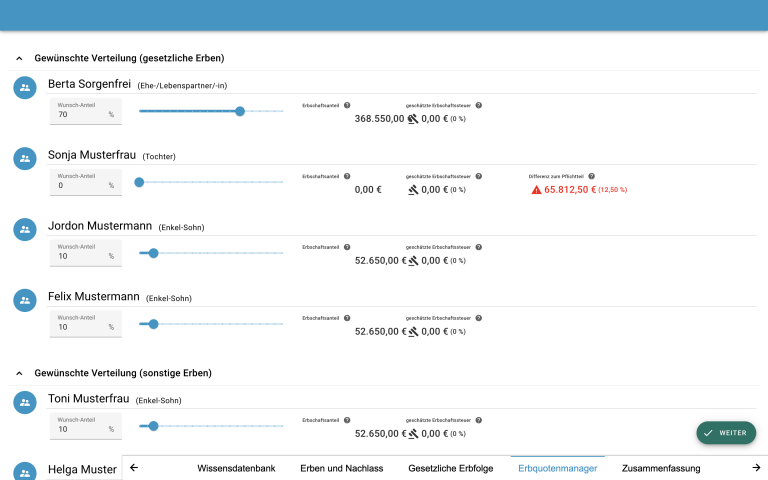Viewport: 768px width, 480px height.
Task: Click Sonja Musterfrau's person avatar icon
Action: point(25,158)
